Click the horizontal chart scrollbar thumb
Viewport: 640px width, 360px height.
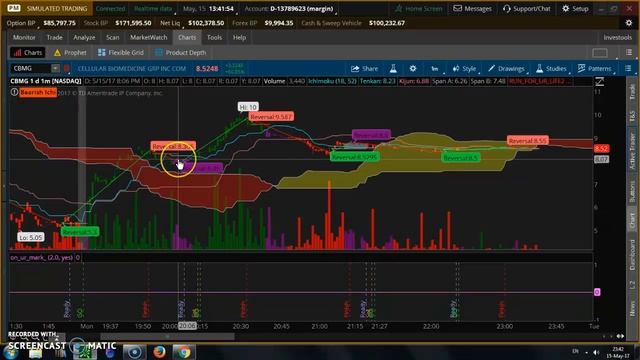tap(167, 336)
